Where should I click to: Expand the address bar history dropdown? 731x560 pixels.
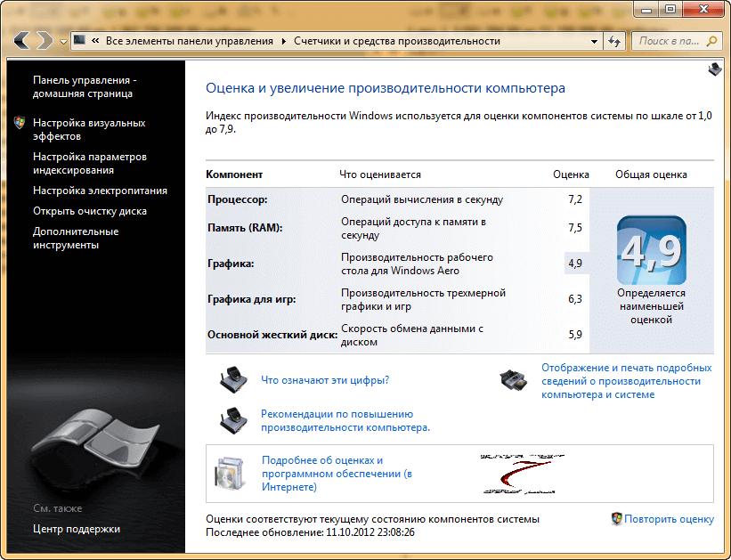click(594, 41)
